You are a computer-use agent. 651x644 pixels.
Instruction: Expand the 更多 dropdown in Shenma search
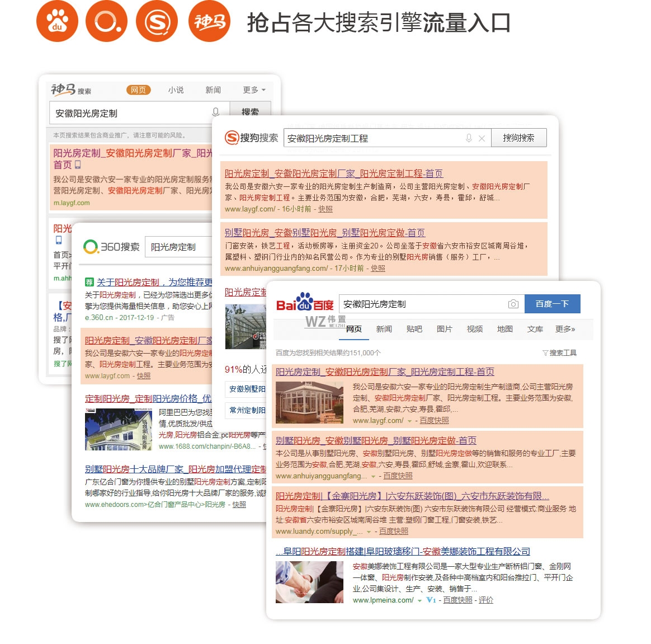254,90
